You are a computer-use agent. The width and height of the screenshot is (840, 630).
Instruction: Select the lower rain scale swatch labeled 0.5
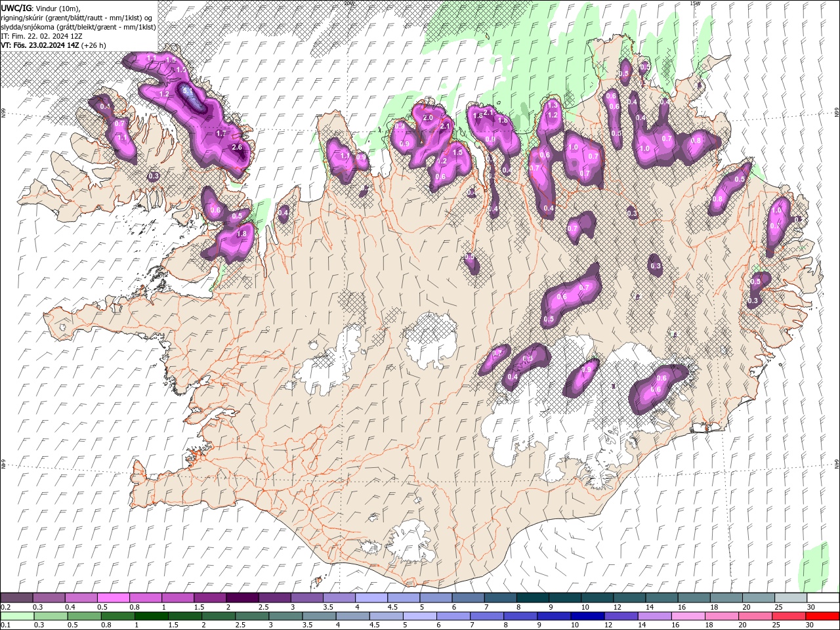tap(84, 616)
